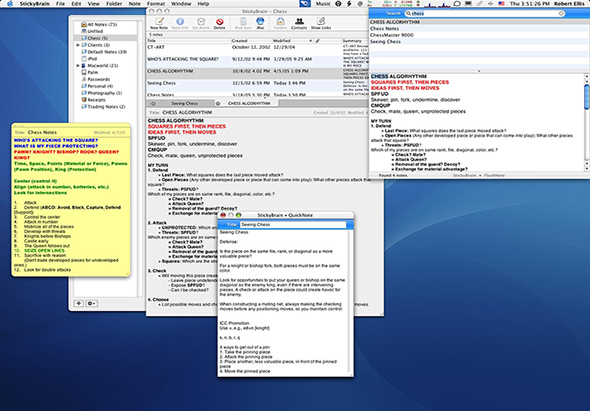Open the Edit menu
The image size is (590, 411).
pyautogui.click(x=76, y=4)
